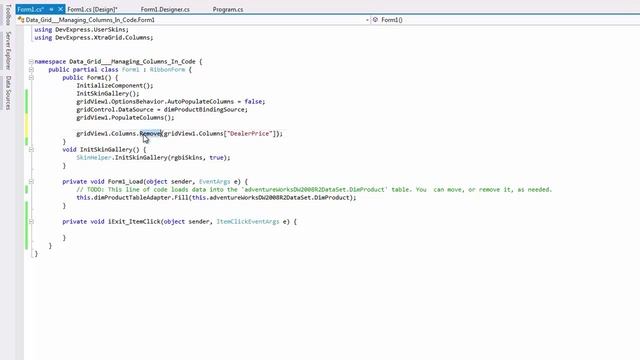Click the rgbiSkins argument
Screen dimensions: 640x360
tap(188, 158)
